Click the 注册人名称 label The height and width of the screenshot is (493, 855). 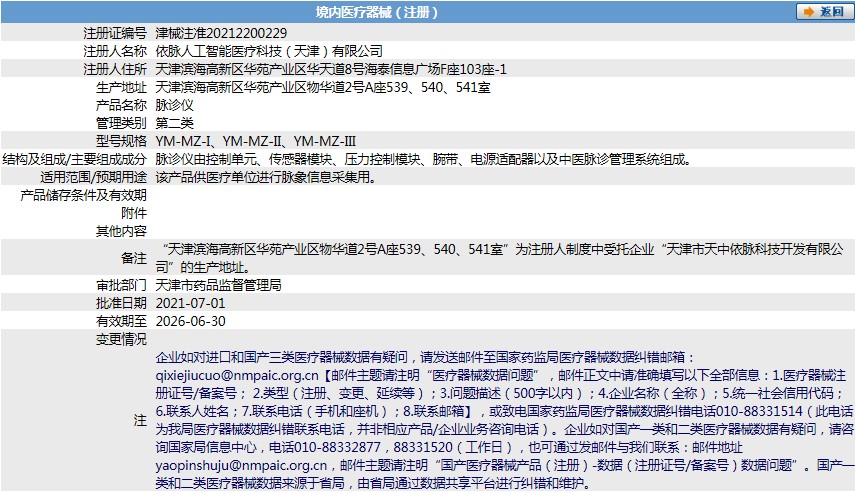(115, 51)
